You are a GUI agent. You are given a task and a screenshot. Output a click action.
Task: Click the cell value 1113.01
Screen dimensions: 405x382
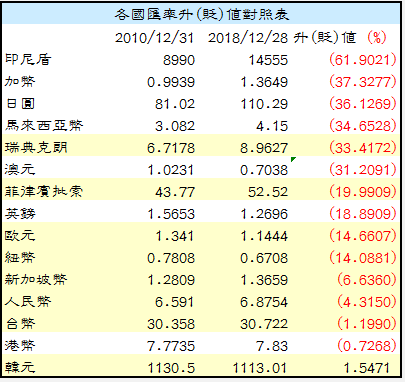[260, 368]
